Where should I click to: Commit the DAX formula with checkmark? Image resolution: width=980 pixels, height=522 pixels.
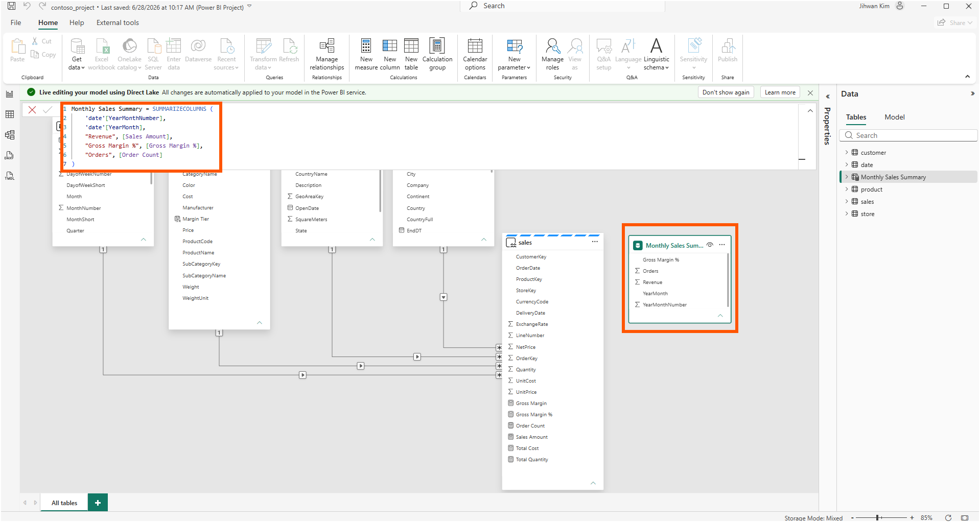click(x=48, y=110)
